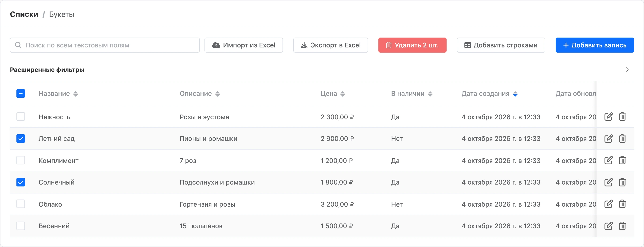Click the Букеты breadcrumb text

tap(62, 14)
